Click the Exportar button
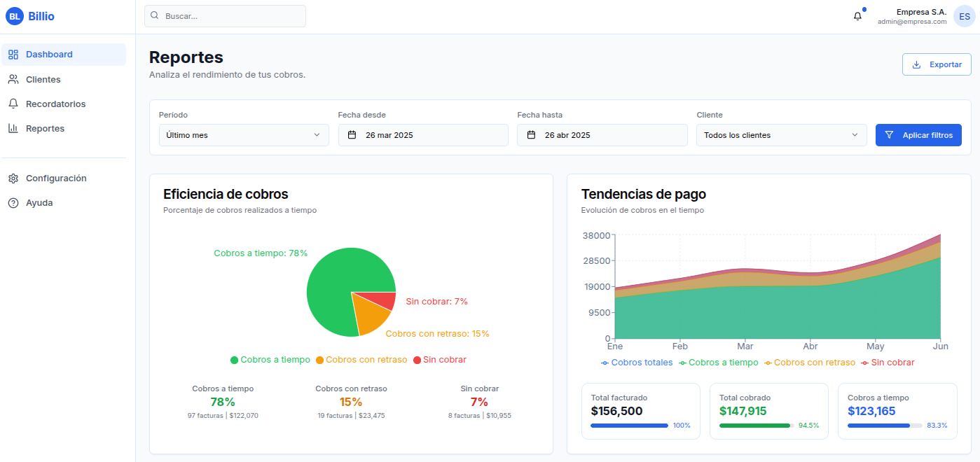 click(937, 64)
